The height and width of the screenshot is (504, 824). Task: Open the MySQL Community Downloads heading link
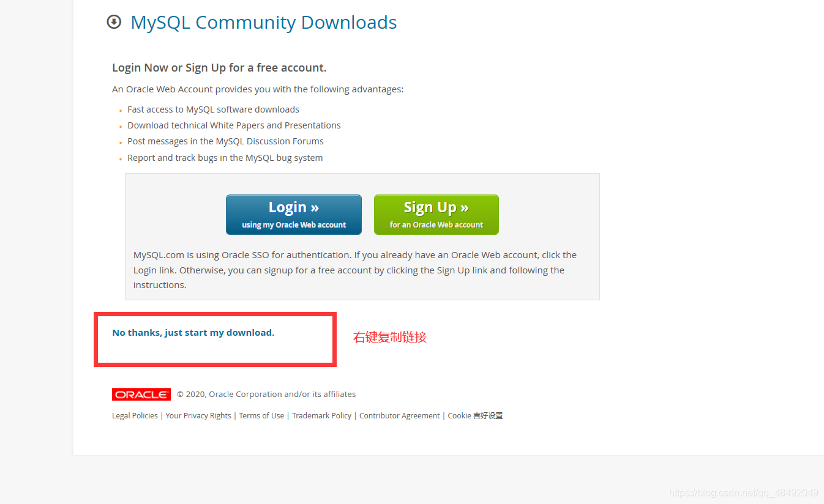264,22
